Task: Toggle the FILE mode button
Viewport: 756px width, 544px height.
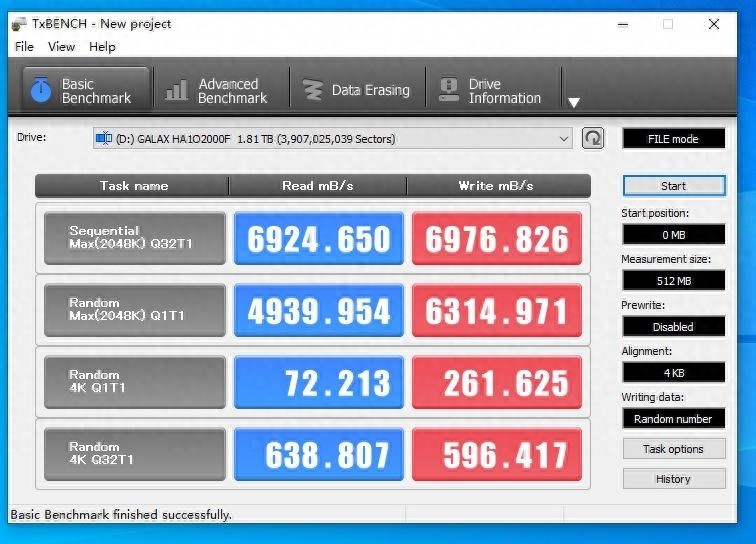Action: (674, 139)
